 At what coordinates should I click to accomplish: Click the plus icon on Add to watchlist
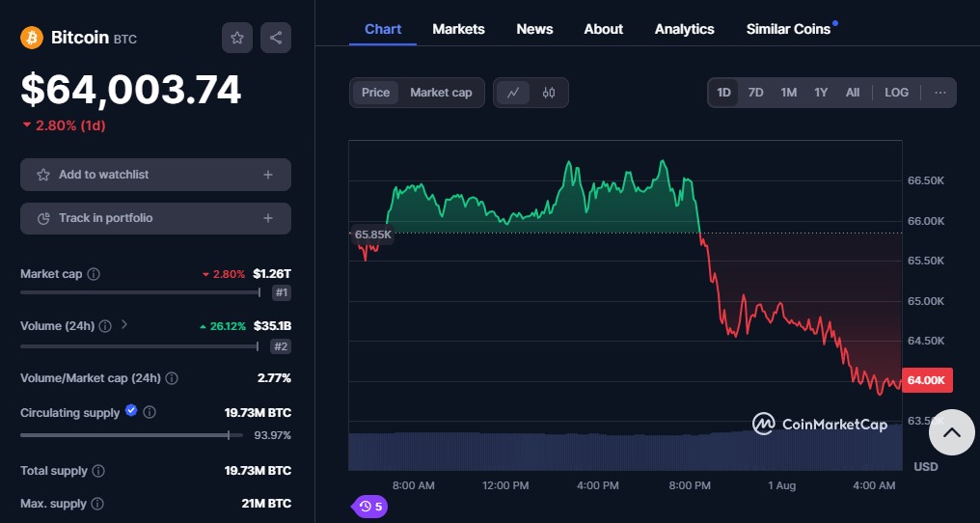268,175
